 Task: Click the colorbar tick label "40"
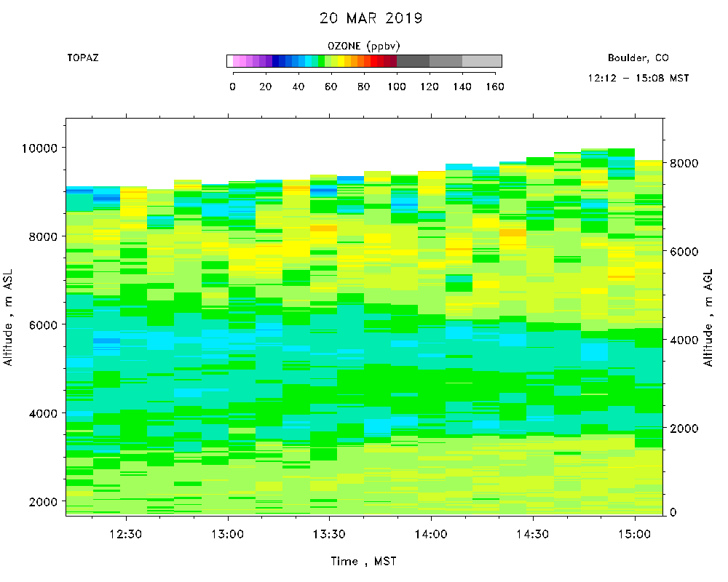coord(298,87)
